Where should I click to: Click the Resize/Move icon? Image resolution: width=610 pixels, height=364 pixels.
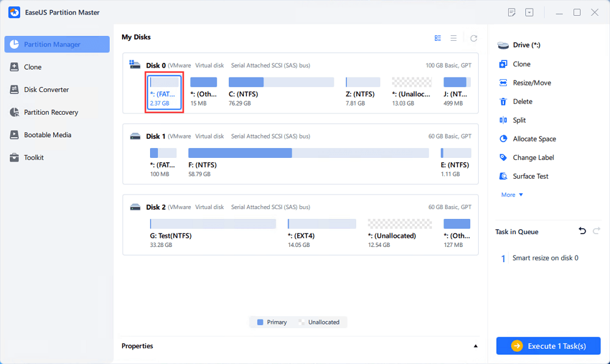503,82
